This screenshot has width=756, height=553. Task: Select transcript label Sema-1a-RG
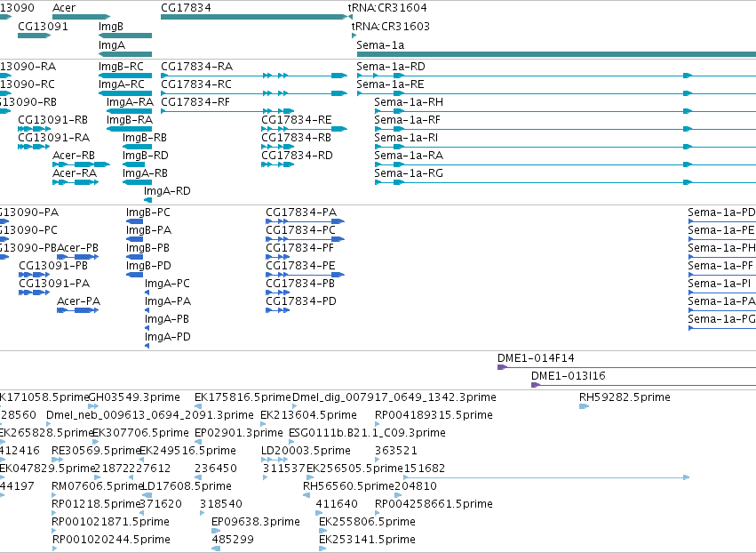click(409, 173)
